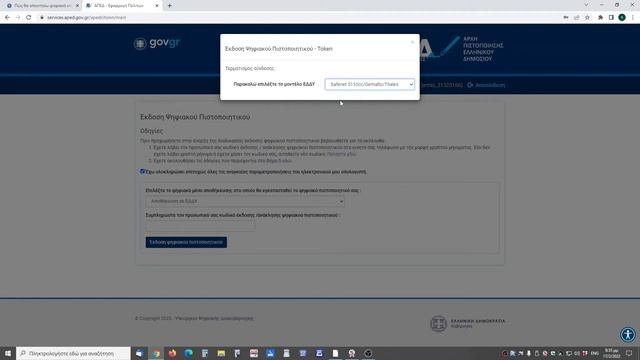Open the round dark icon at the taskbar end
Screen dimensions: 640x360
click(x=368, y=353)
